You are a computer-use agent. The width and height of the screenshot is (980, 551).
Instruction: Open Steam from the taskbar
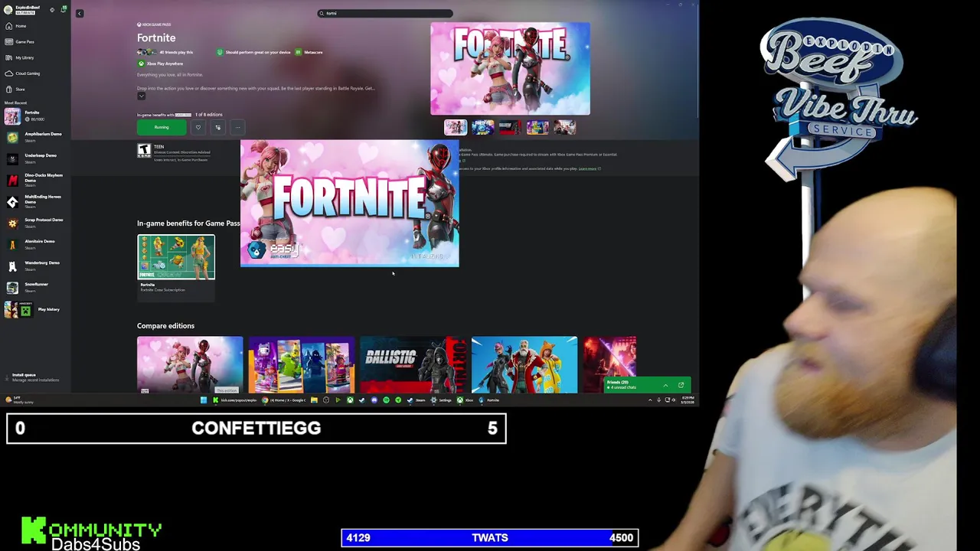pos(416,399)
